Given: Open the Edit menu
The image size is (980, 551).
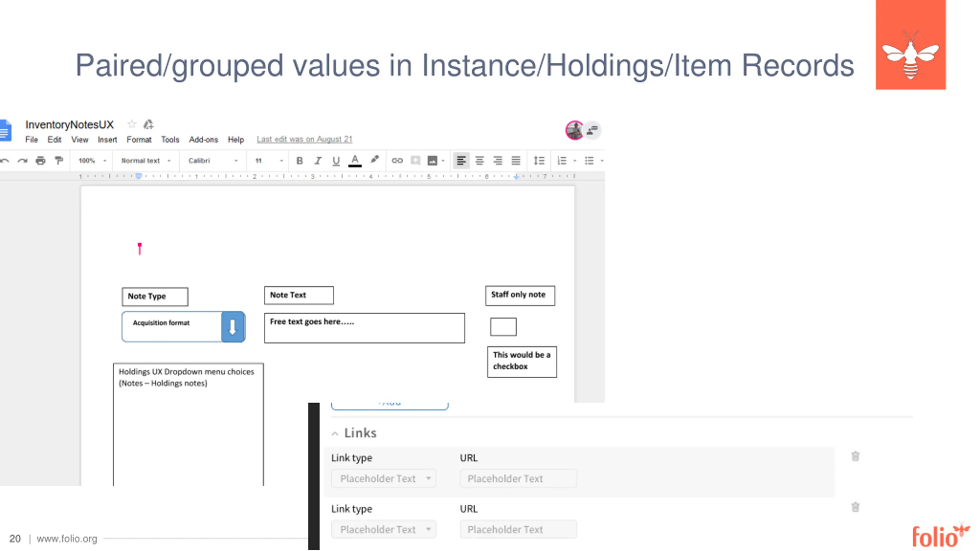Looking at the screenshot, I should pos(54,140).
